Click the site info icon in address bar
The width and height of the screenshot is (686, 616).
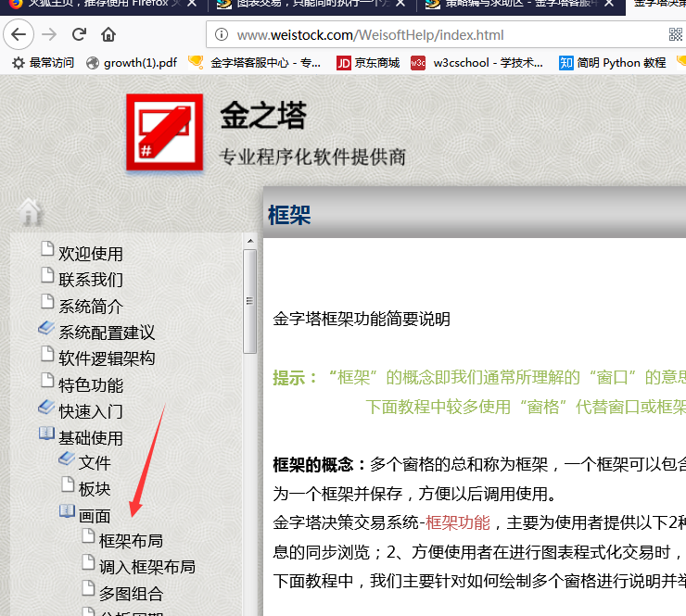pos(222,34)
